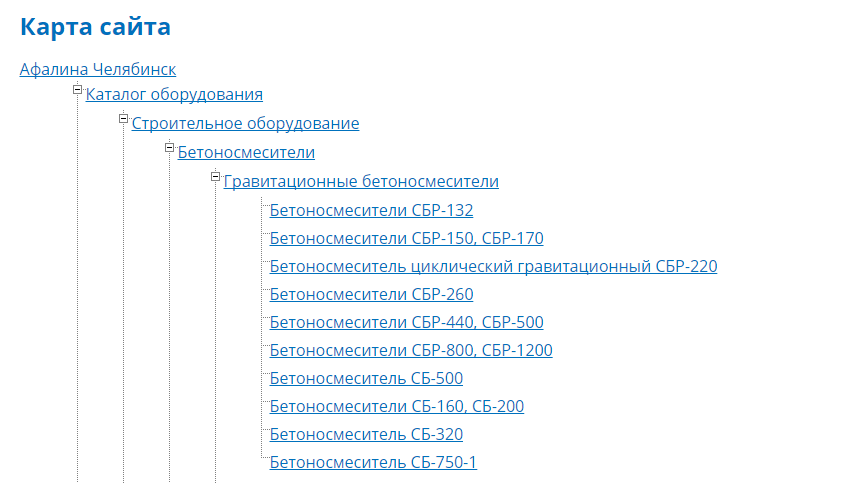Open Бетоносмесители СБР-260 link

[371, 294]
